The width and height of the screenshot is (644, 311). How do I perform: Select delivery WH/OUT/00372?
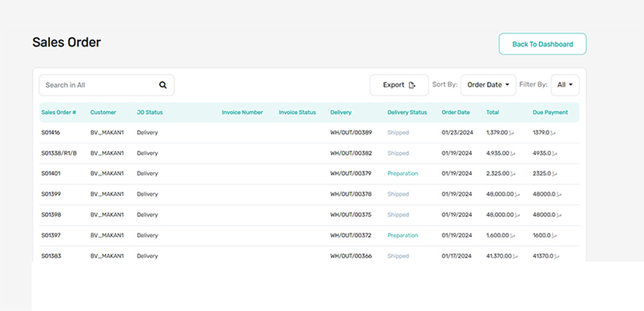[351, 235]
